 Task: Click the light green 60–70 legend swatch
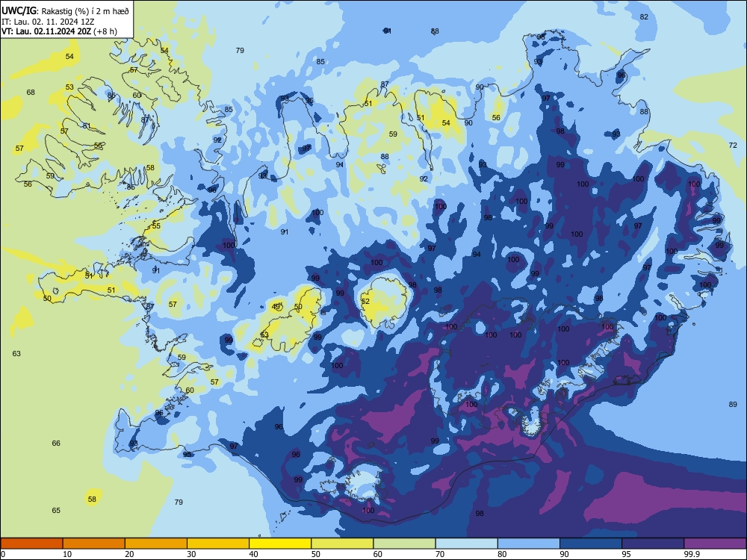[x=404, y=544]
